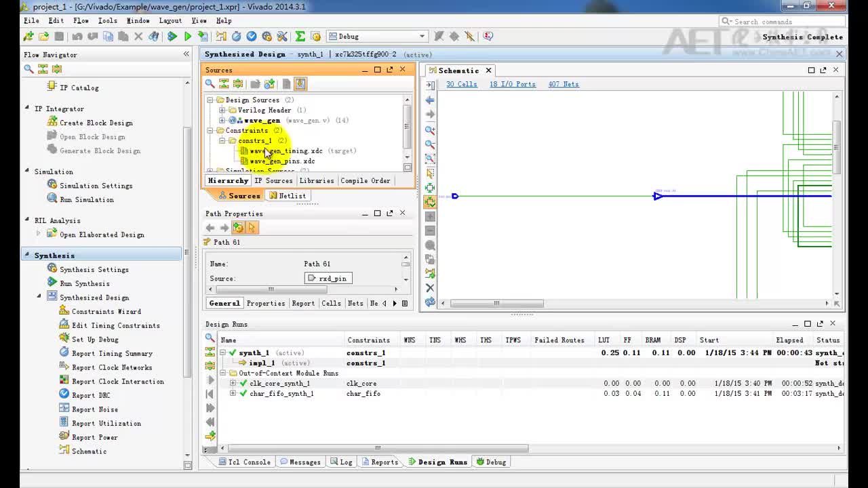Viewport: 868px width, 488px height.
Task: Open the Cells tab in Path Properties
Action: (x=331, y=304)
